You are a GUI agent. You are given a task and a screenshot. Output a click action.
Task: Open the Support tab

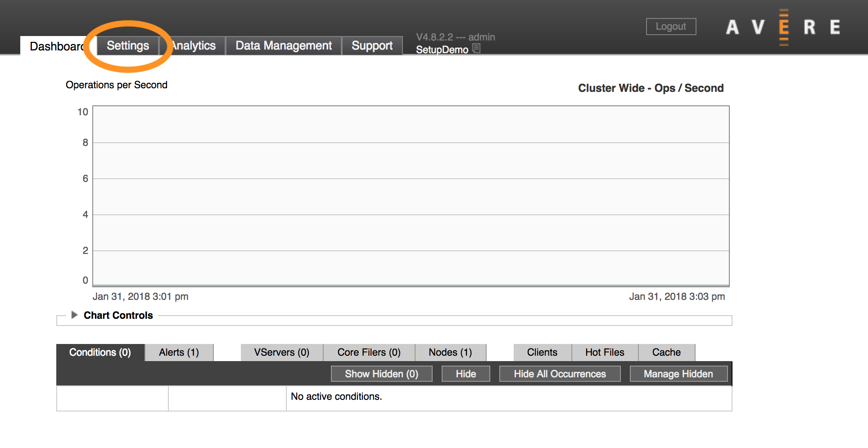[372, 45]
